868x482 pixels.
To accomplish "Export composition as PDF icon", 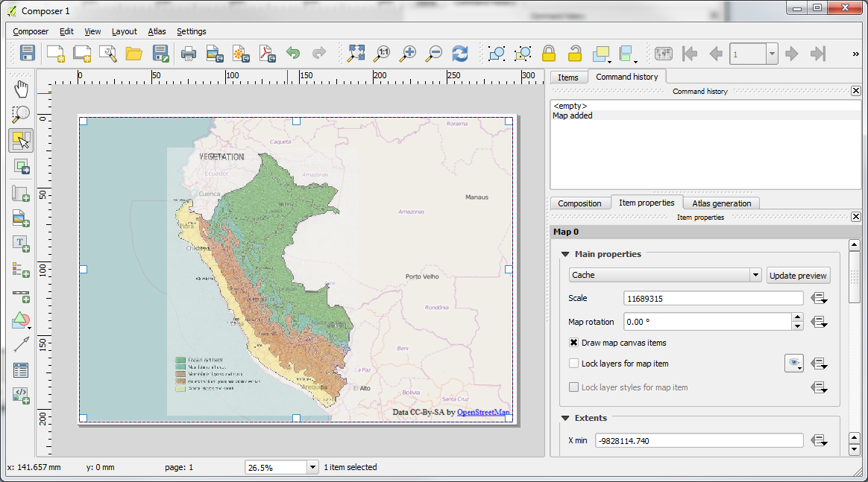I will (x=266, y=53).
